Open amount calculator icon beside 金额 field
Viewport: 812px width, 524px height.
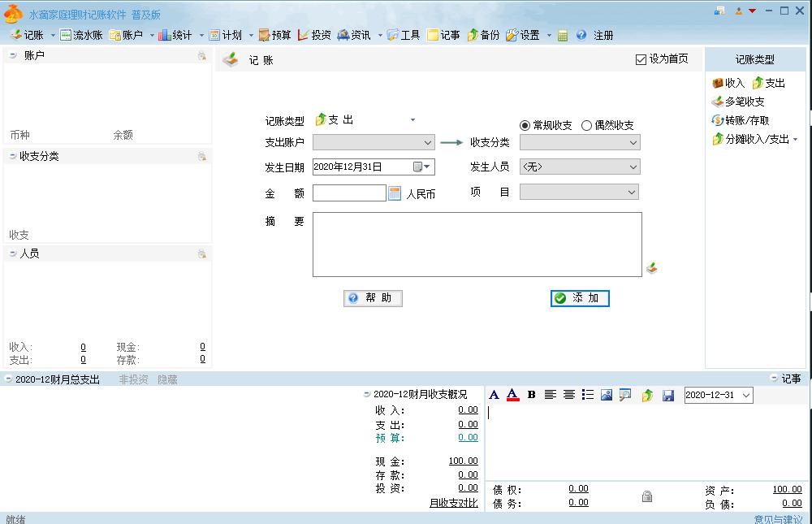[395, 193]
